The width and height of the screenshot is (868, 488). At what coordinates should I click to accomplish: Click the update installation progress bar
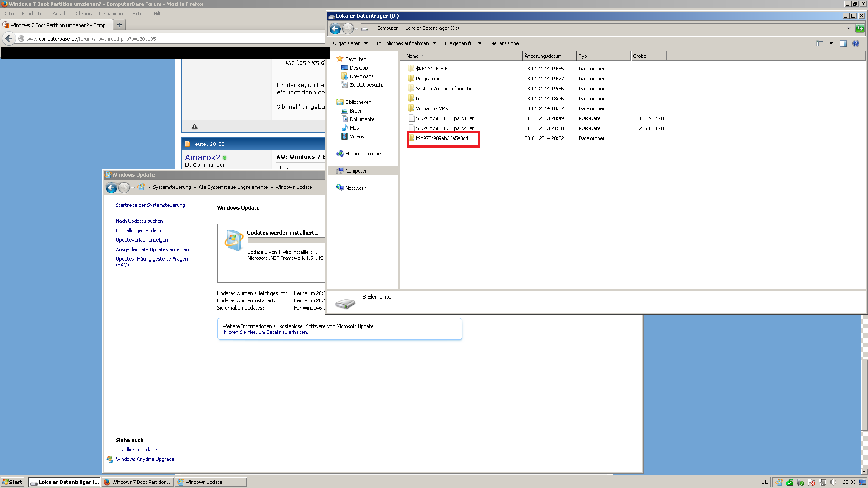coord(286,240)
